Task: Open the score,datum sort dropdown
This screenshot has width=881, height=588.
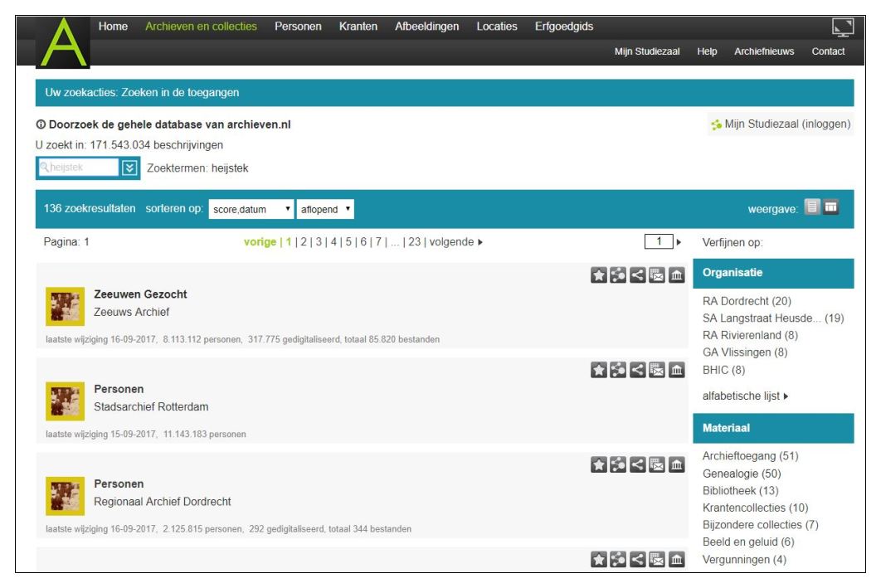Action: 251,210
